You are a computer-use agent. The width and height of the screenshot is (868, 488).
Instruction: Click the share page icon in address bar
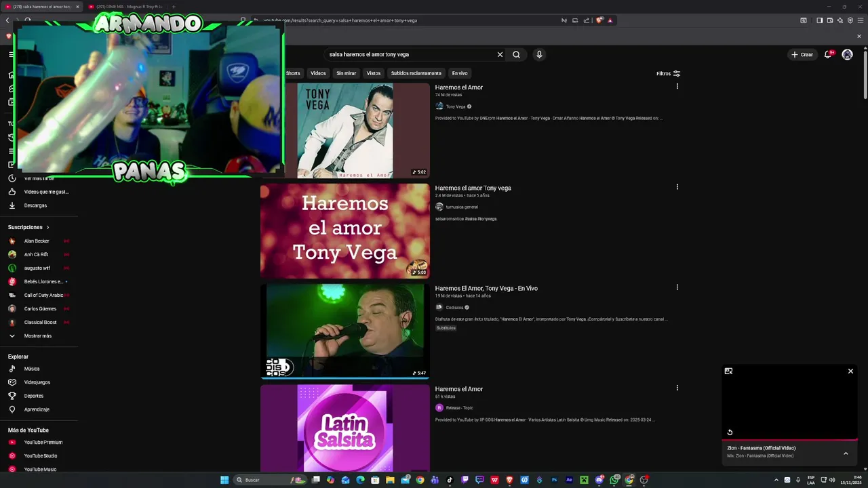pos(586,20)
